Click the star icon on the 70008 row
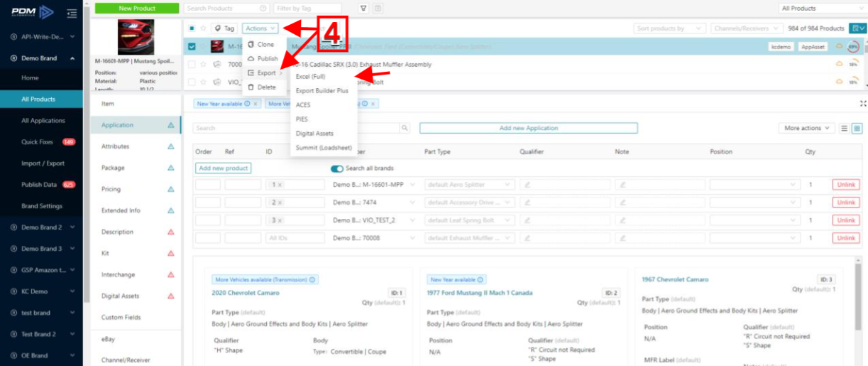 click(x=204, y=64)
